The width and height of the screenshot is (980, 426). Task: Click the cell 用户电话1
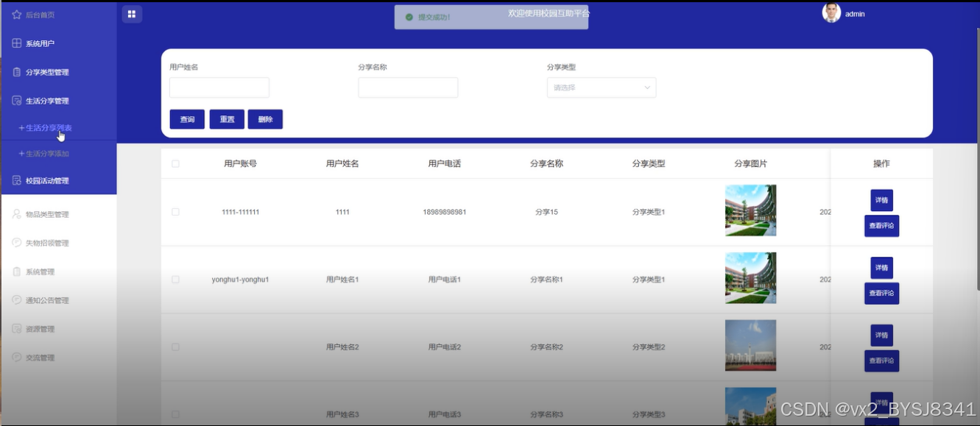(445, 280)
